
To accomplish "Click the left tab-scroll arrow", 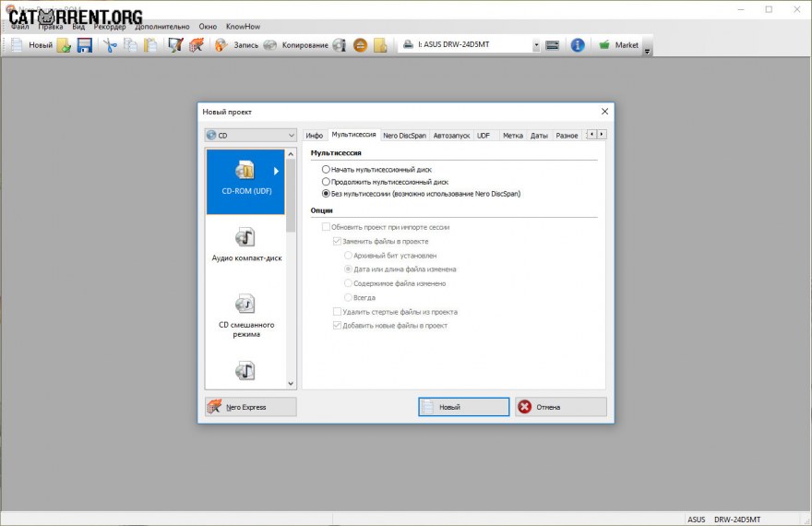I will tap(591, 134).
